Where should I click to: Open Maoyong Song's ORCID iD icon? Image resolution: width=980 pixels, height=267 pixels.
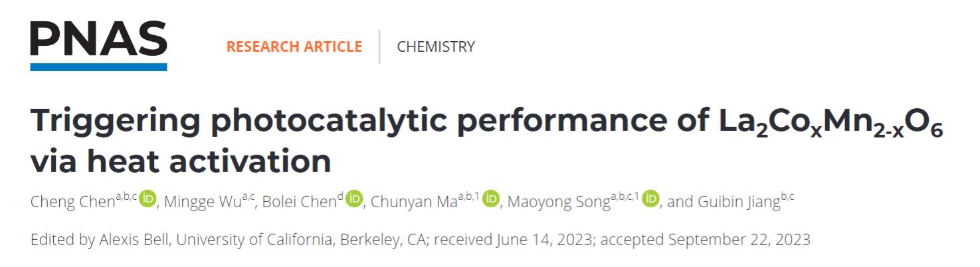(651, 199)
